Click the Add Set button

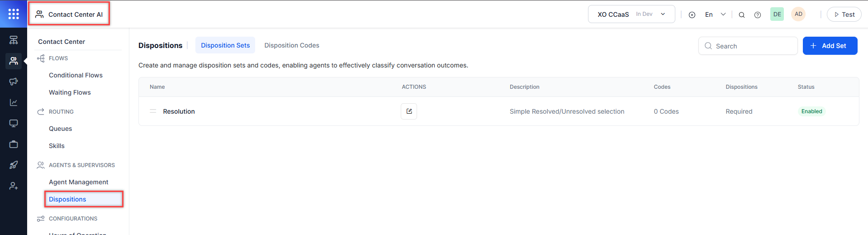830,46
